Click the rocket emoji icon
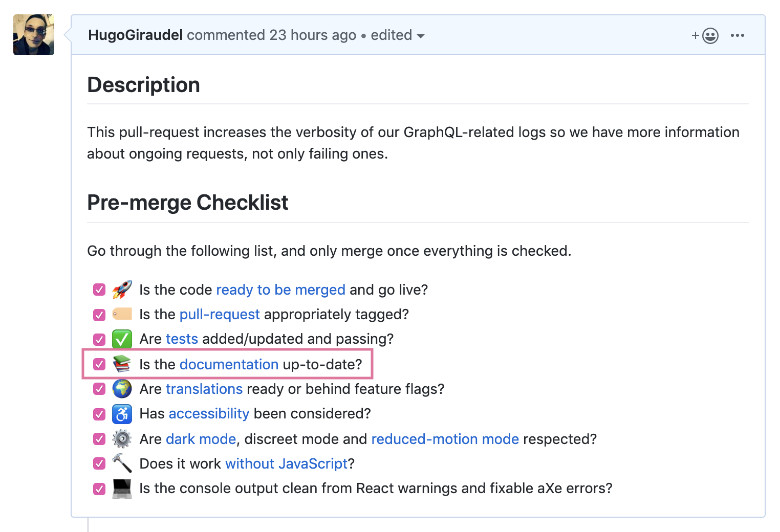The width and height of the screenshot is (780, 532). [122, 290]
